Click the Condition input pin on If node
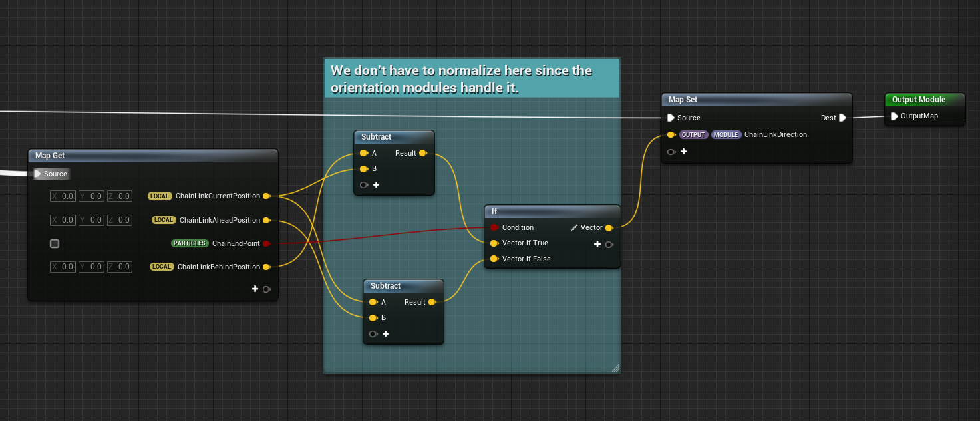This screenshot has height=421, width=980. click(494, 227)
